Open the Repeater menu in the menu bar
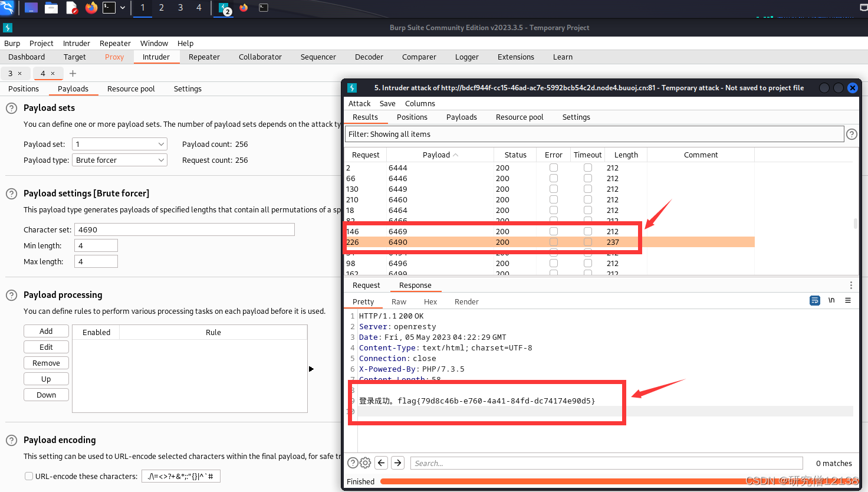This screenshot has height=492, width=868. (x=115, y=43)
